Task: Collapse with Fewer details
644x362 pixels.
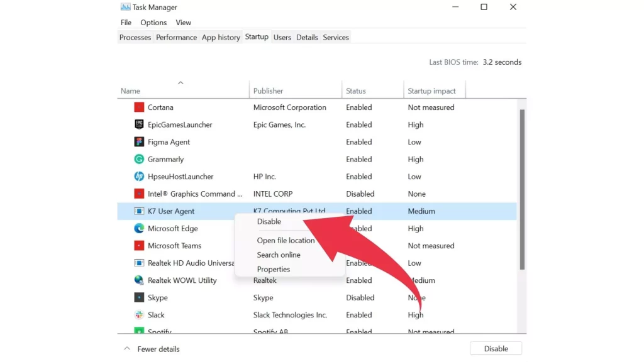Action: [x=152, y=349]
